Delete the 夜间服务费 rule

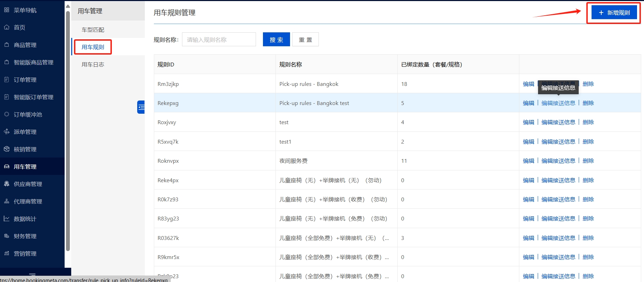588,161
